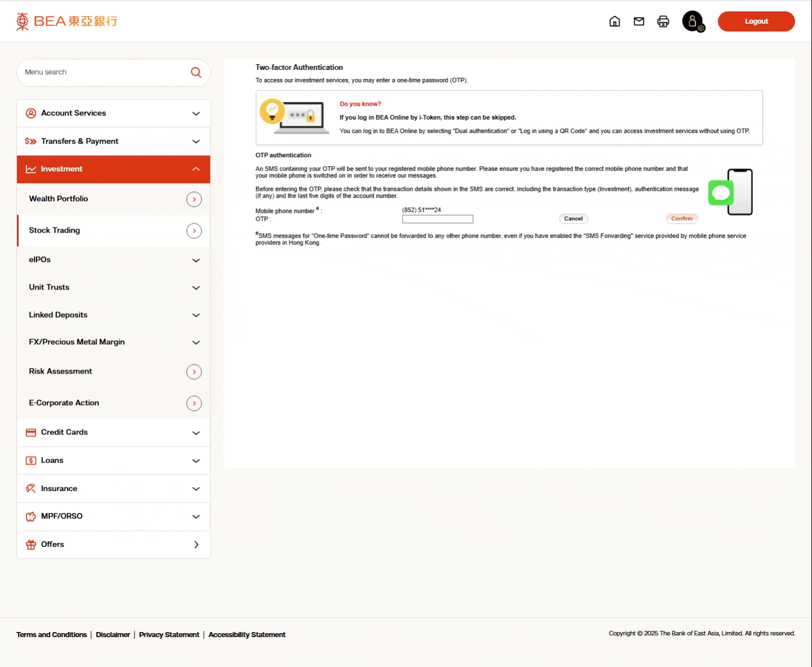Click the 'OTP authentication' subheading
Image resolution: width=812 pixels, height=667 pixels.
pos(283,155)
